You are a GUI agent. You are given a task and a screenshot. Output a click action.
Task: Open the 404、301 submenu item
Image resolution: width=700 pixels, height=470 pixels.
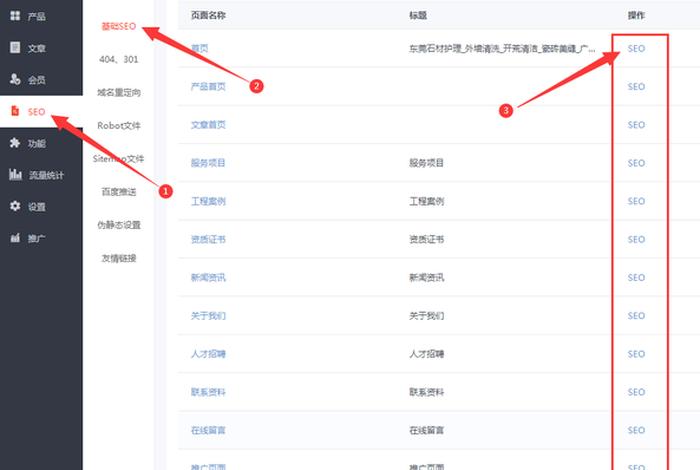click(119, 59)
